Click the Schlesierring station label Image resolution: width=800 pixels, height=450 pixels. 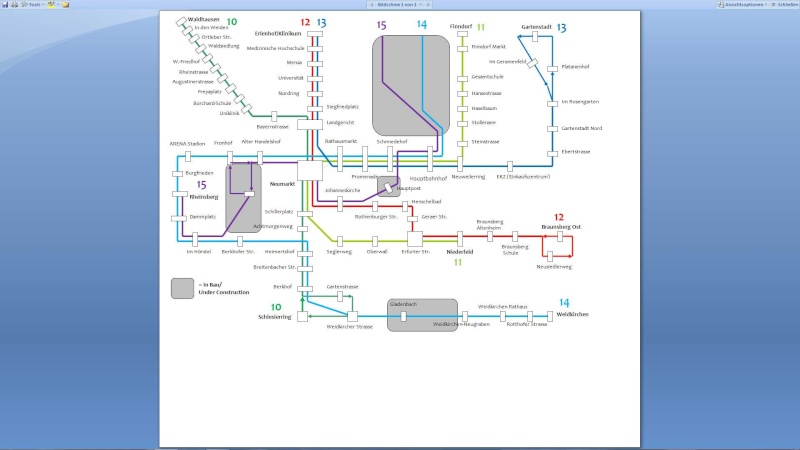(274, 317)
